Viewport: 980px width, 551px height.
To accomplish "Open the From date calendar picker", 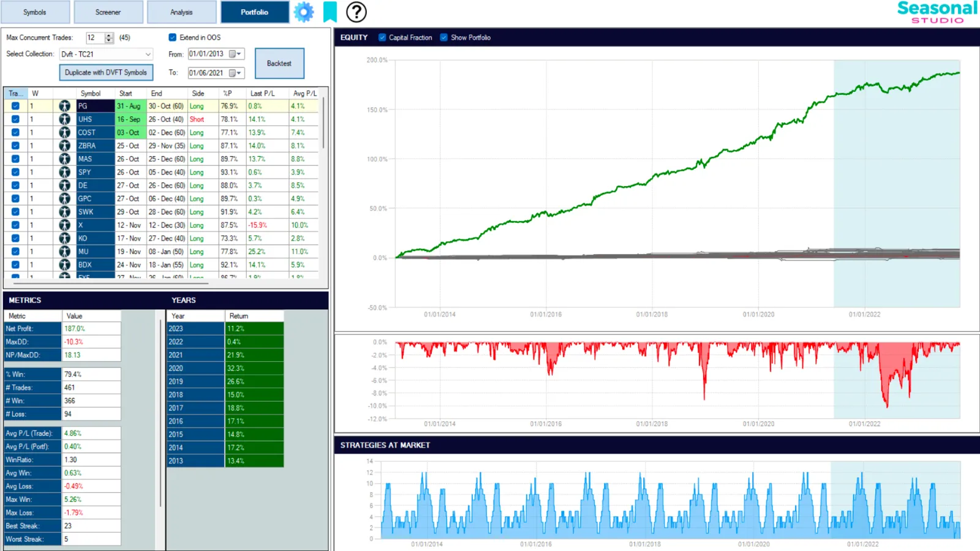I will coord(235,54).
